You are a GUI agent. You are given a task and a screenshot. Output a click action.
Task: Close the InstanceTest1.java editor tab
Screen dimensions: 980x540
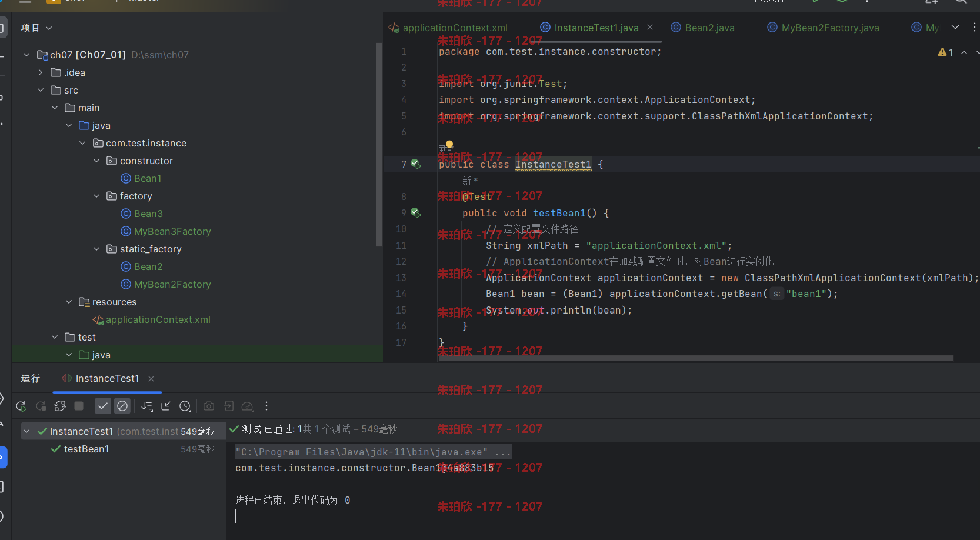point(650,27)
